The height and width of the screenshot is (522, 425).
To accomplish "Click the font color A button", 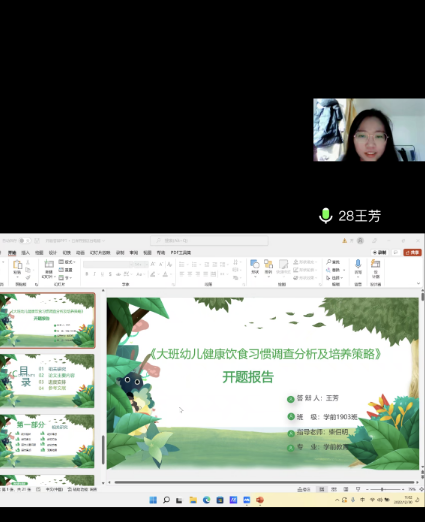I will [x=166, y=274].
